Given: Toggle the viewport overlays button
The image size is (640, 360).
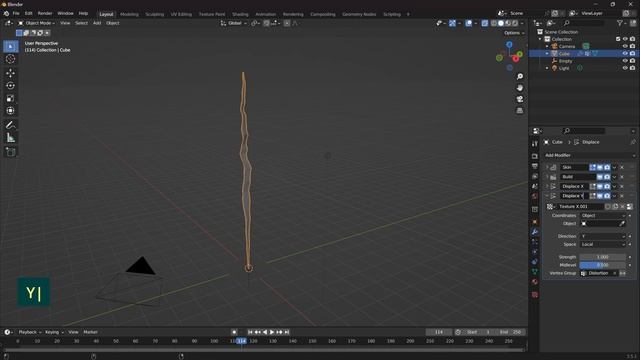Looking at the screenshot, I should click(x=469, y=23).
